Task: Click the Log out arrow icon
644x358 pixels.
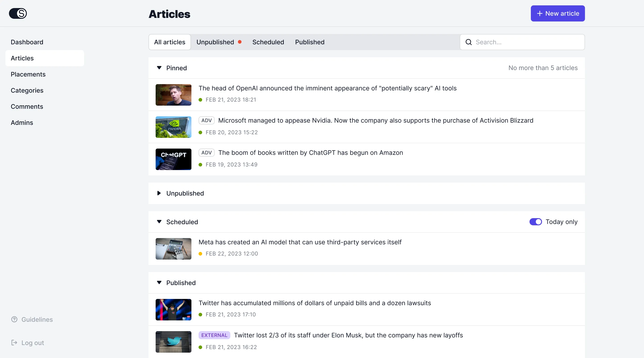Action: pos(14,343)
